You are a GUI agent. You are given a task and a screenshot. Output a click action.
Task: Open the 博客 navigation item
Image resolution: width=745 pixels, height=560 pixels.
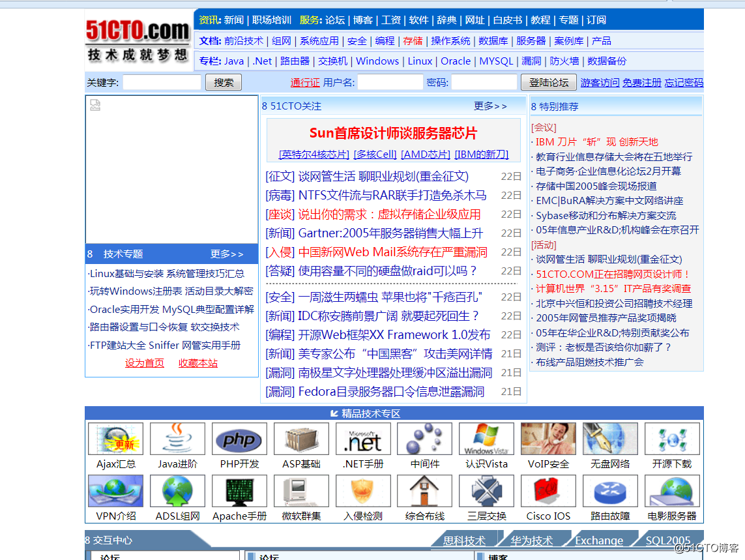(363, 20)
